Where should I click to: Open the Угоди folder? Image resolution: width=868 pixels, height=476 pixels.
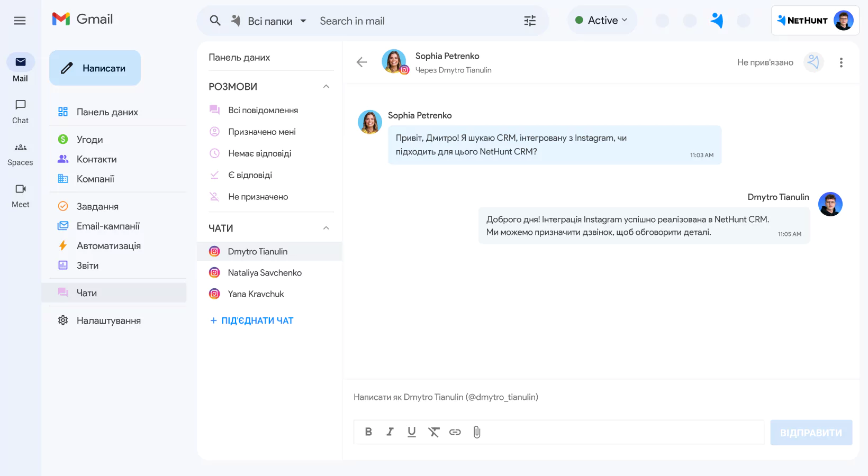coord(80,140)
